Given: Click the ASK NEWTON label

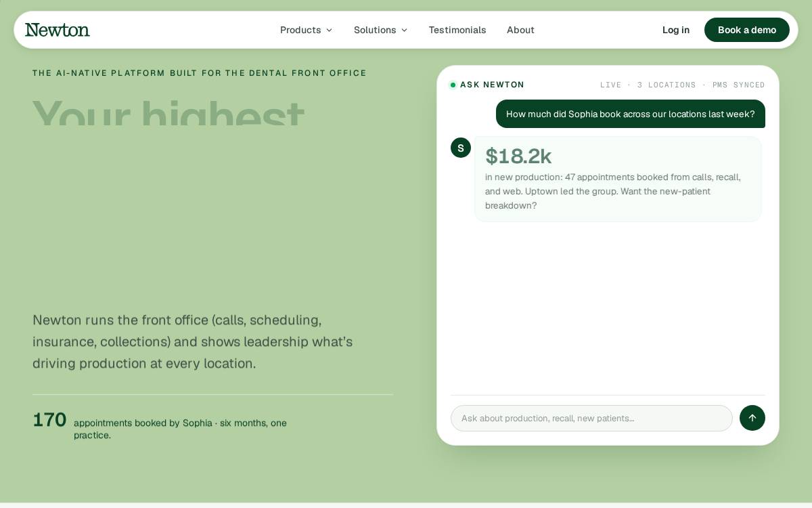Looking at the screenshot, I should pos(492,85).
